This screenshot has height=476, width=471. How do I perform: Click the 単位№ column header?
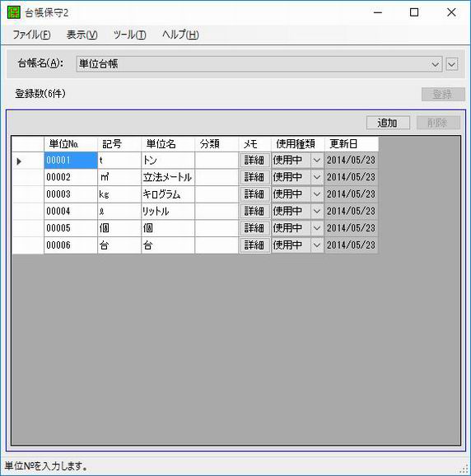pos(71,144)
